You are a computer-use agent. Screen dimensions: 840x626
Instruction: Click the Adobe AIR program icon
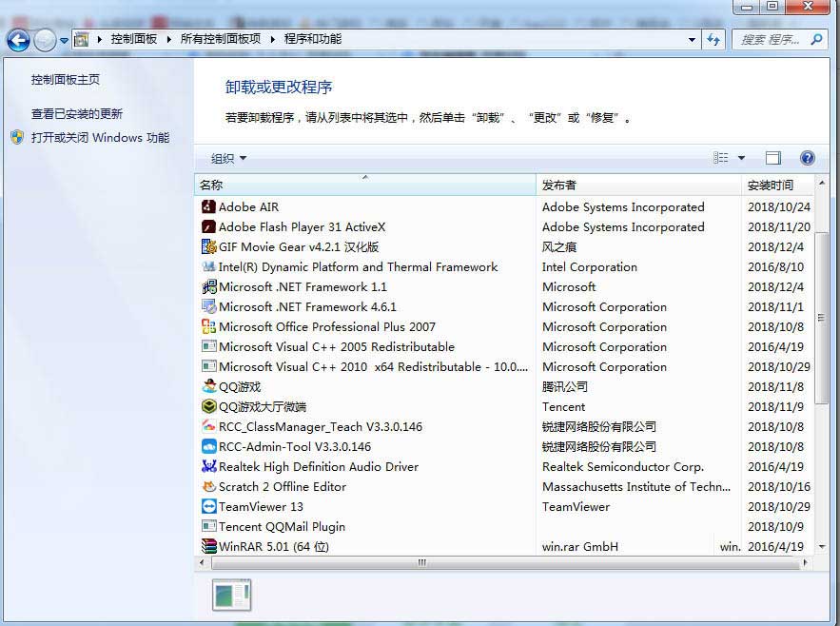[208, 206]
